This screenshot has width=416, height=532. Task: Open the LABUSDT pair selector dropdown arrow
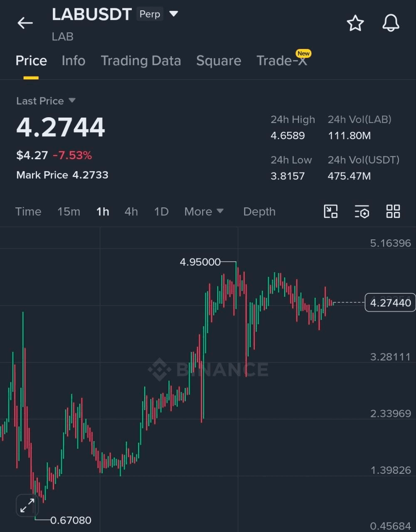[174, 14]
